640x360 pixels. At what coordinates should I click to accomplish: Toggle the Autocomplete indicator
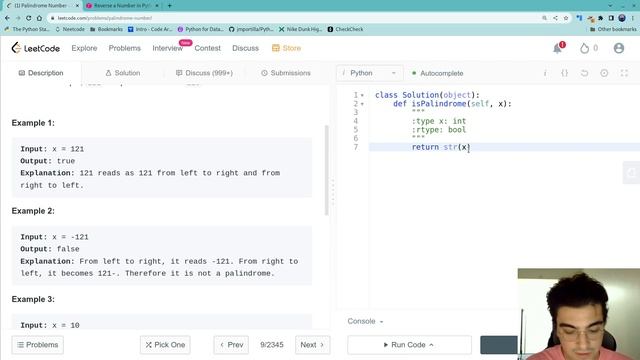(437, 73)
